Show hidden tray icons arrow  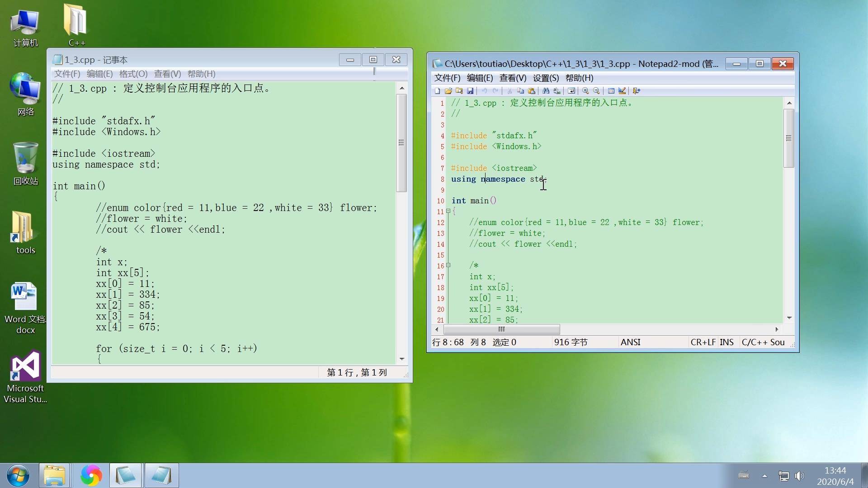(x=764, y=476)
